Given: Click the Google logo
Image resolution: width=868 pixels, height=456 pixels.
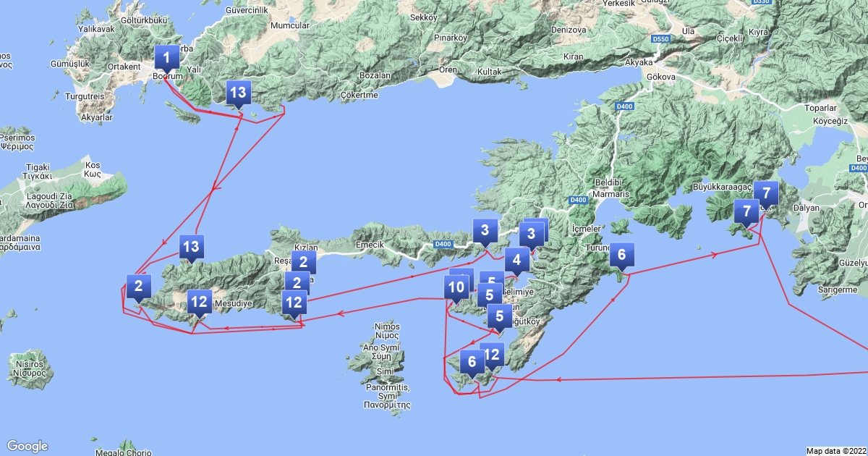Looking at the screenshot, I should click(x=27, y=446).
